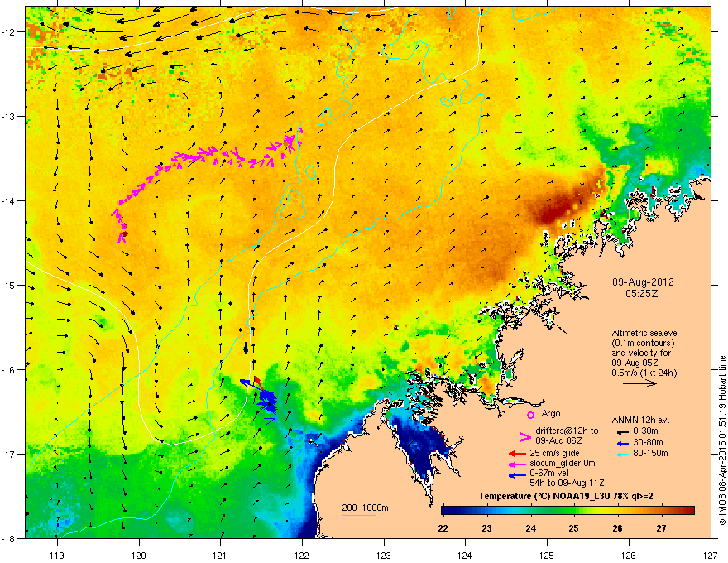
Task: Click the colorbar tick value 24
Action: (530, 528)
